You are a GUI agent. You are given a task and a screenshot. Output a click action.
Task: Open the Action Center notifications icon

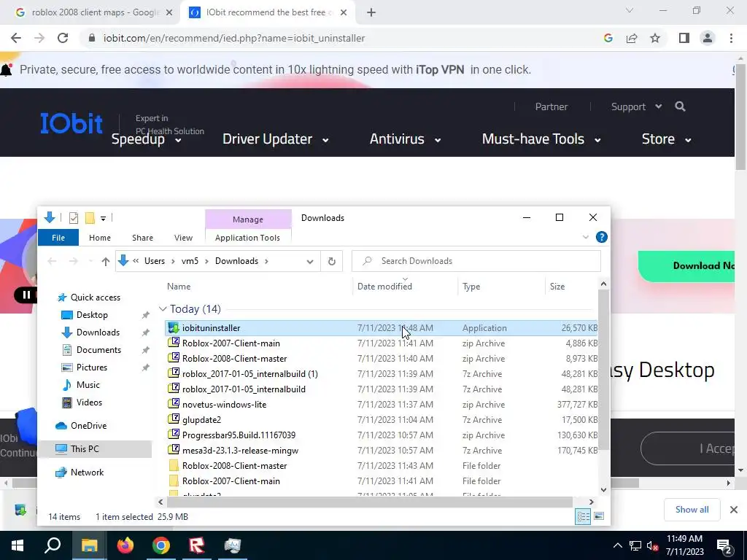[x=724, y=546]
